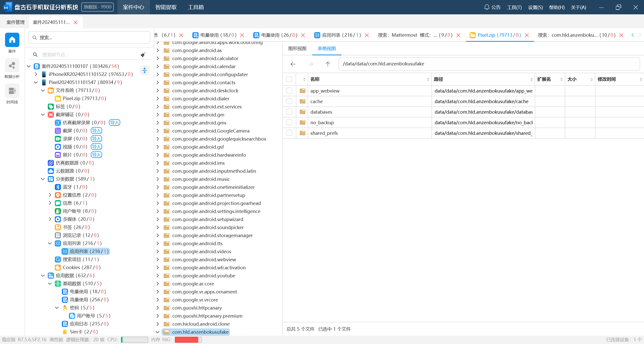Expand the com.guoshi.httpcanary folder
The image size is (644, 344).
[x=158, y=308]
